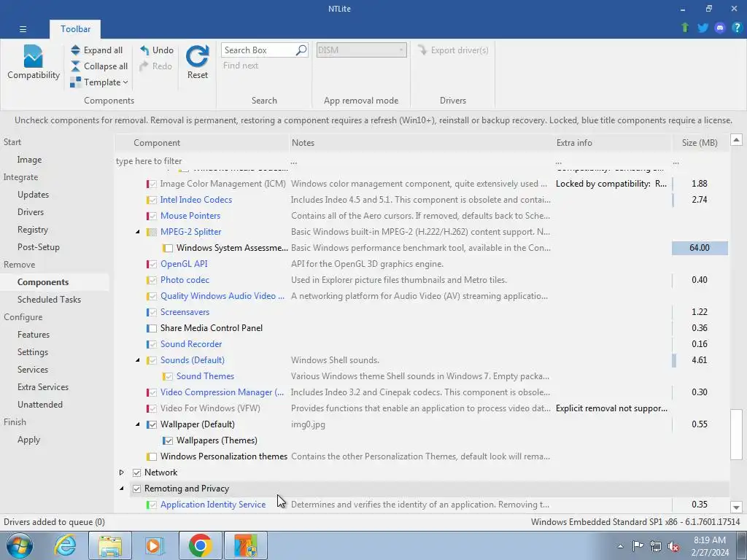The image size is (747, 560).
Task: Click the Reset components icon
Action: point(197,56)
